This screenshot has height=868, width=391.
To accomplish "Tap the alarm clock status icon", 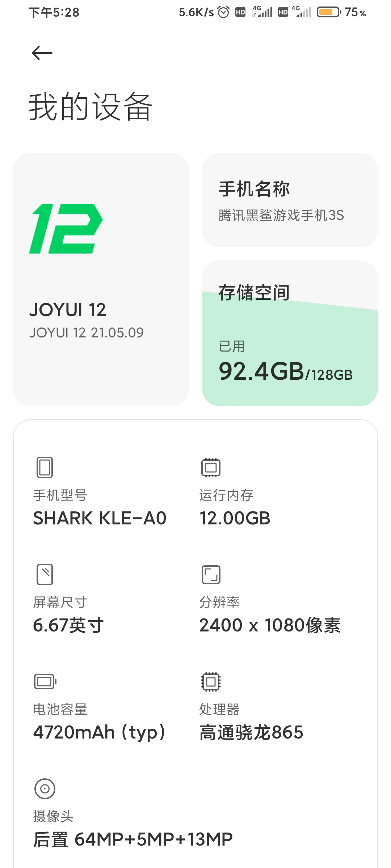I will point(223,12).
